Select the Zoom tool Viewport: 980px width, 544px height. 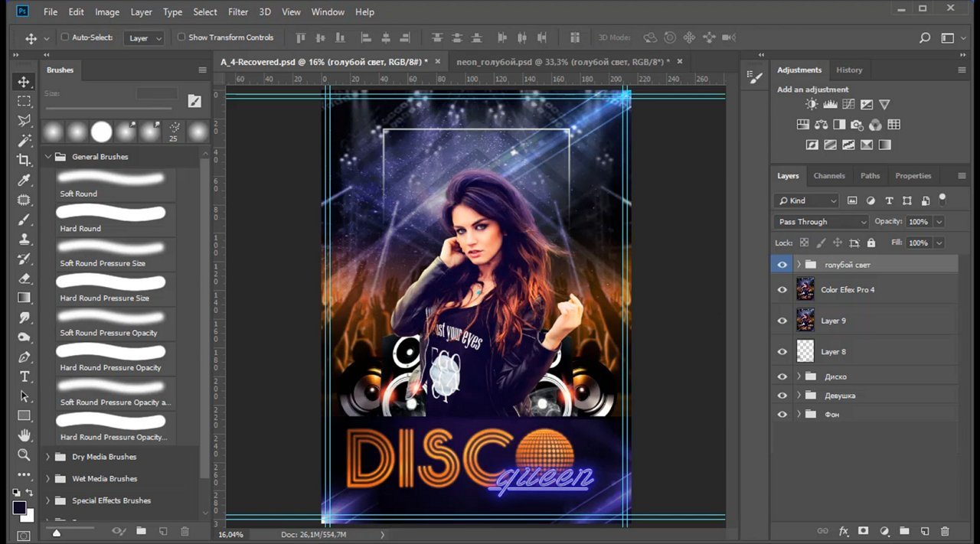[24, 455]
